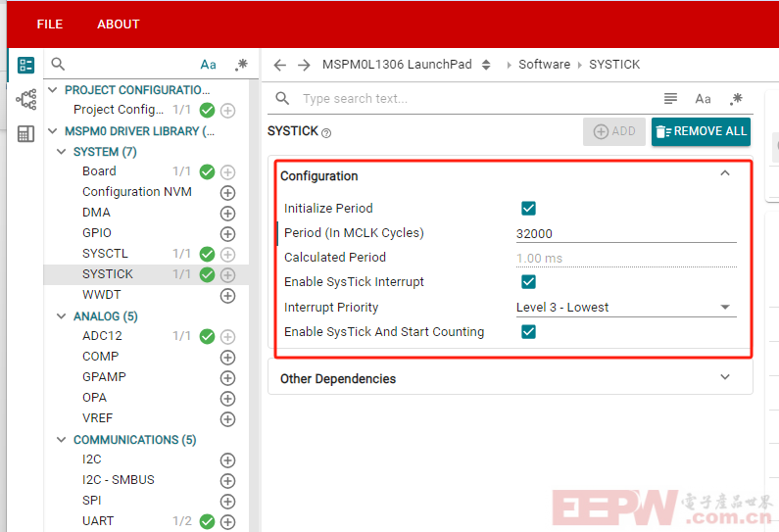Toggle Initialize Period checkbox
This screenshot has height=532, width=779.
[528, 208]
